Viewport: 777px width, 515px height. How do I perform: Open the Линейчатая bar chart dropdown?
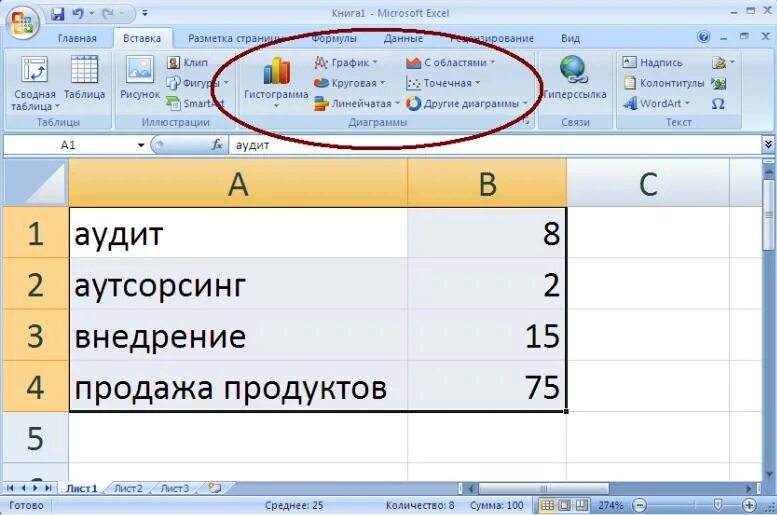(x=357, y=103)
